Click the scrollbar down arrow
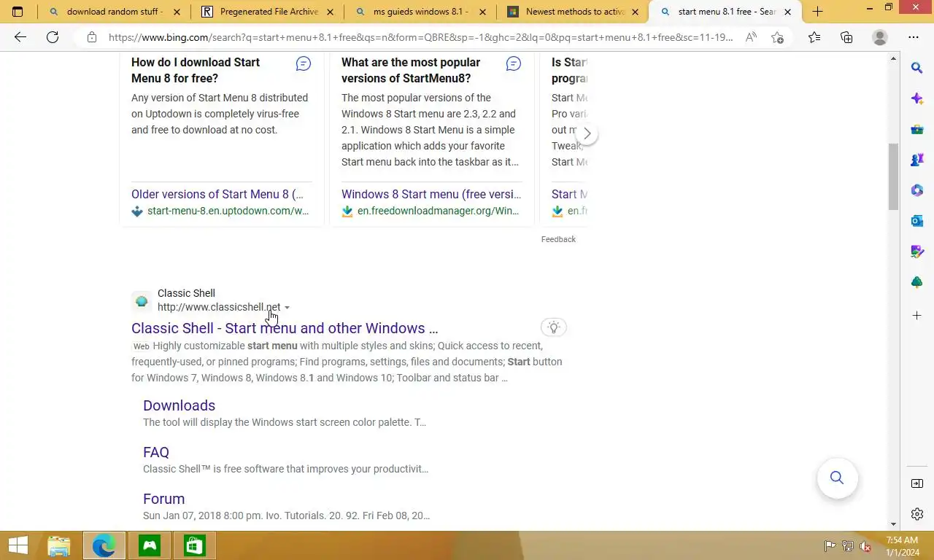Viewport: 934px width, 560px height. click(x=894, y=524)
